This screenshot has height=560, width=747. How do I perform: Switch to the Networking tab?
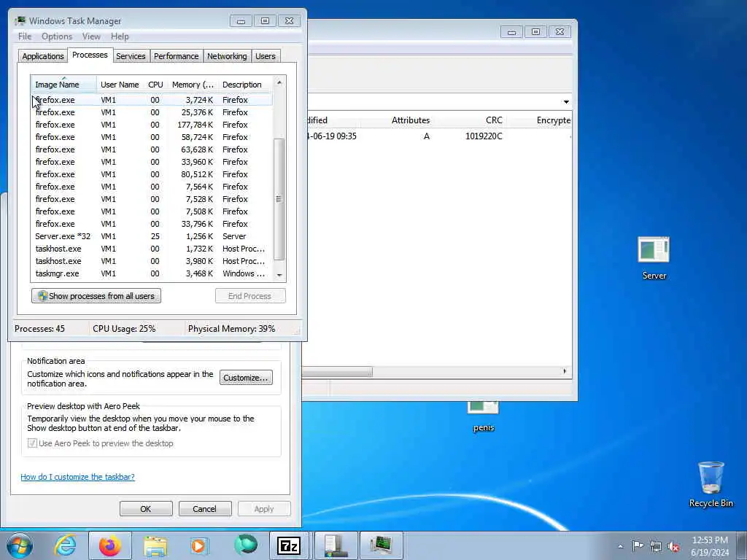click(227, 56)
